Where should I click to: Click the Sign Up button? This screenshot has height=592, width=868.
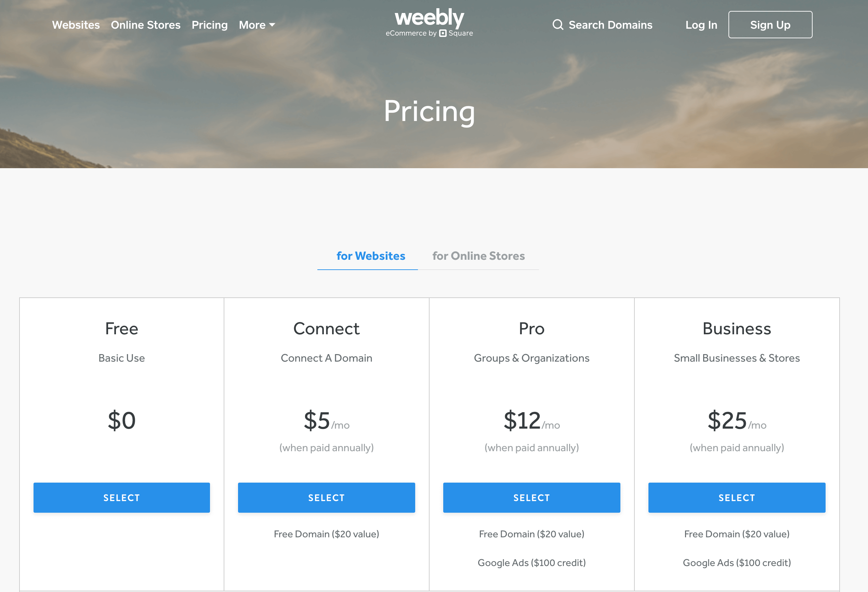pyautogui.click(x=770, y=25)
